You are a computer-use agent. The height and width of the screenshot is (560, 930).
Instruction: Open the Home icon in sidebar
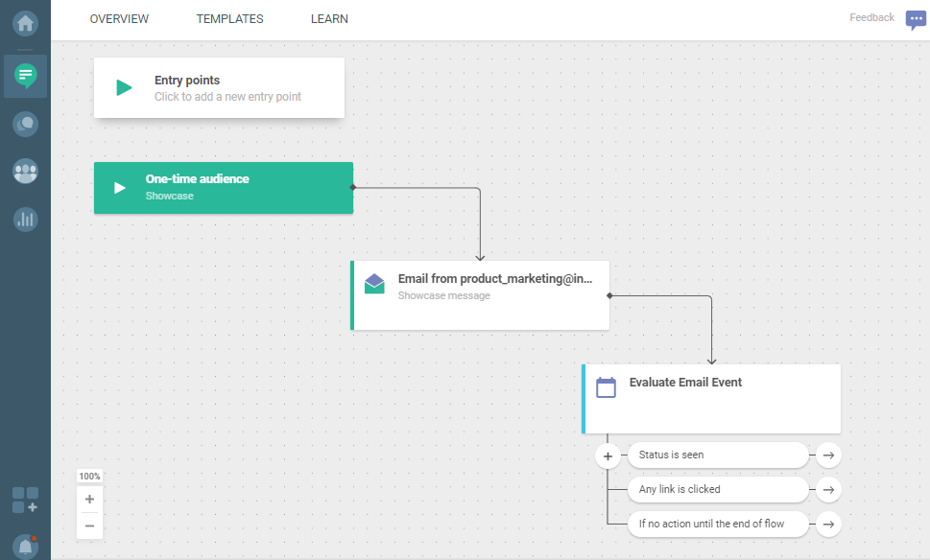(x=25, y=22)
